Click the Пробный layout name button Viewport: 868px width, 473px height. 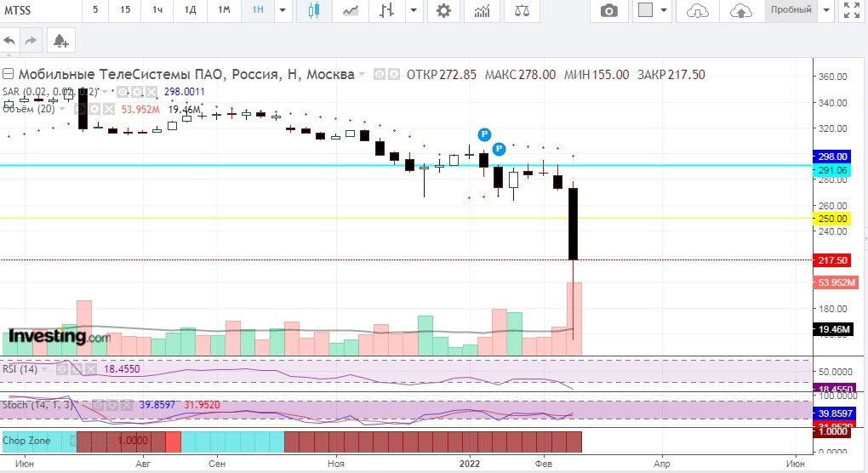[791, 10]
